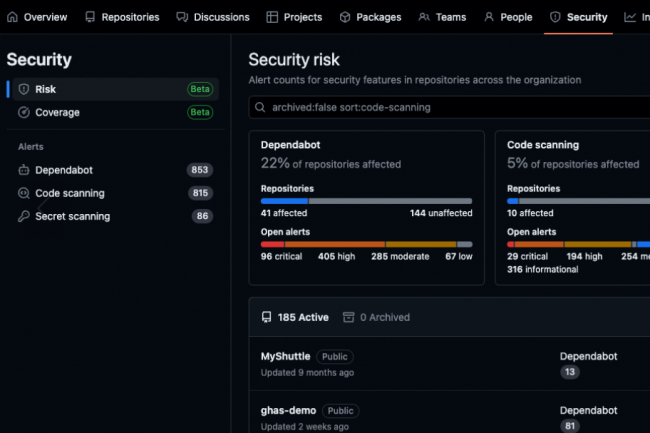The height and width of the screenshot is (433, 650).
Task: Click the Overview home icon
Action: point(13,17)
